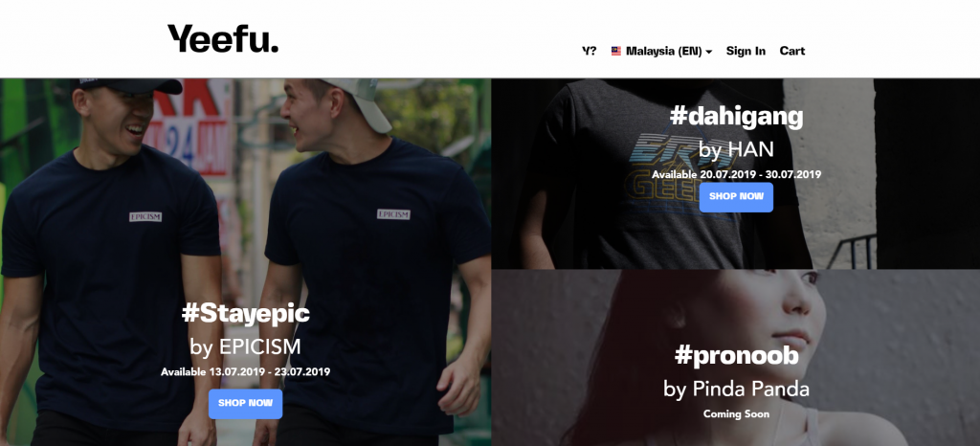This screenshot has width=980, height=446.
Task: Open the Y? page link
Action: click(589, 52)
